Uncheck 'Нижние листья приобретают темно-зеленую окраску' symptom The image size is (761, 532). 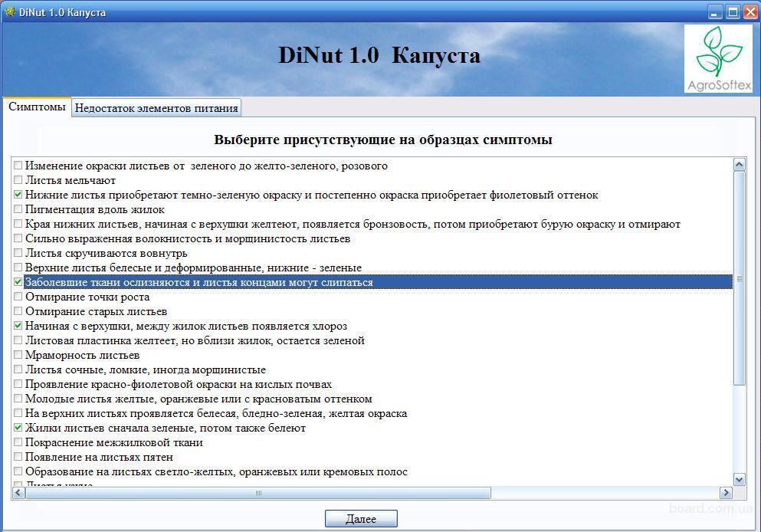pos(18,195)
